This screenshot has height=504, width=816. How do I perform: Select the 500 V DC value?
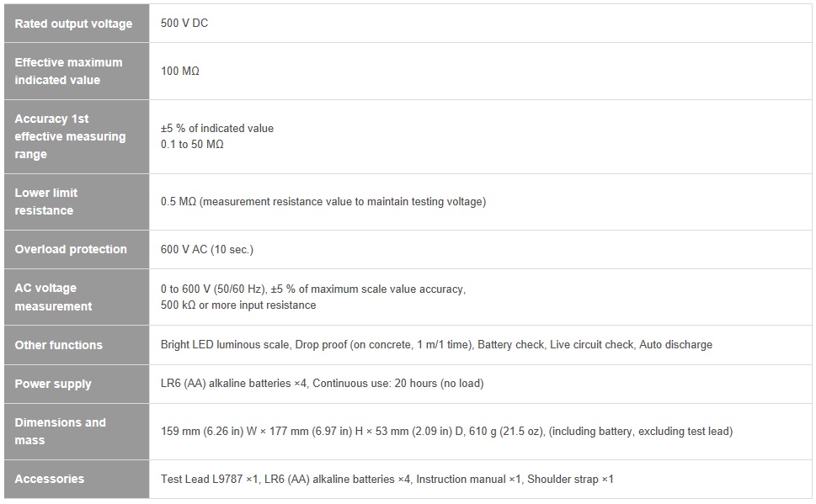[x=184, y=24]
